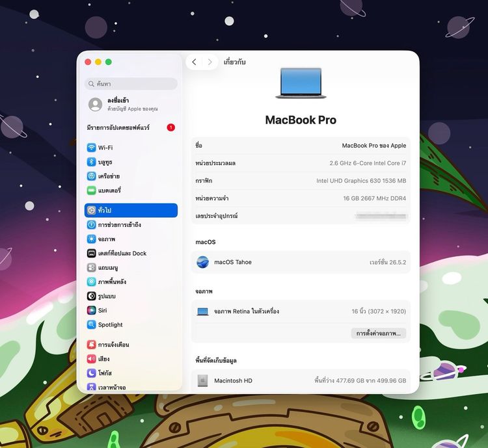Open the Notifications (การแจ้งเตือน) bell icon
Screen dimensions: 488x448
[x=91, y=345]
